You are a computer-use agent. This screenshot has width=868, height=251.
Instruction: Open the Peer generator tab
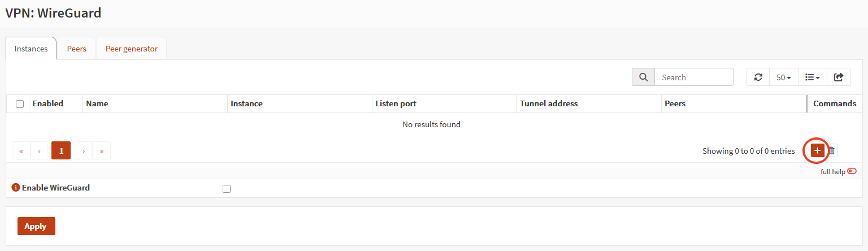click(132, 49)
